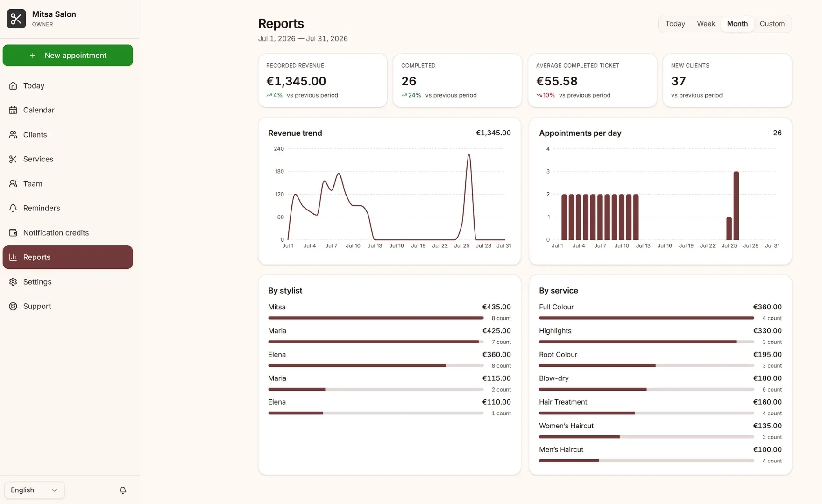Click the By service heading
This screenshot has width=822, height=504.
pyautogui.click(x=559, y=291)
